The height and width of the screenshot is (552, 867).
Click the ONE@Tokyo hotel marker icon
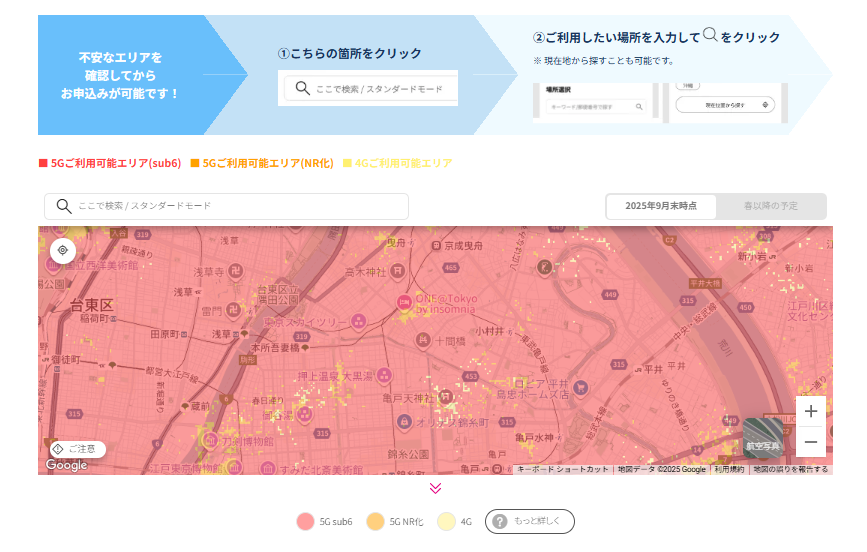[404, 301]
